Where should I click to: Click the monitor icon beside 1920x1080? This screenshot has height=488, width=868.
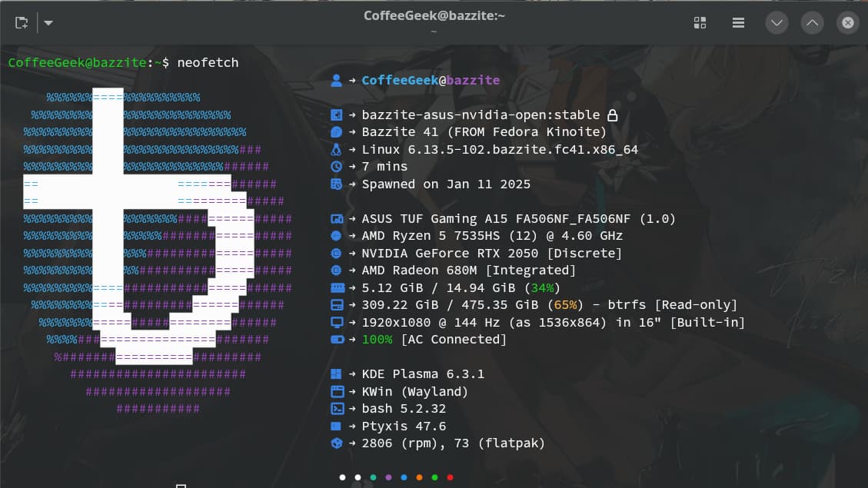(x=337, y=323)
